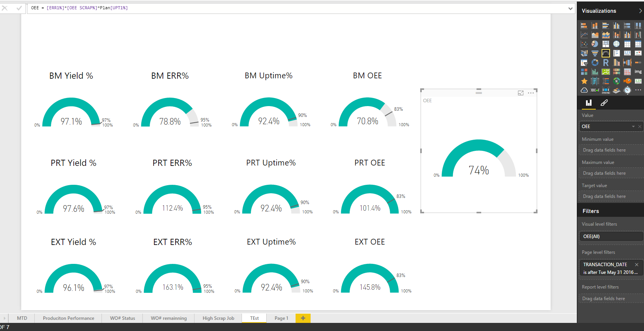
Task: Open the Produciton Performance page tab
Action: 68,318
